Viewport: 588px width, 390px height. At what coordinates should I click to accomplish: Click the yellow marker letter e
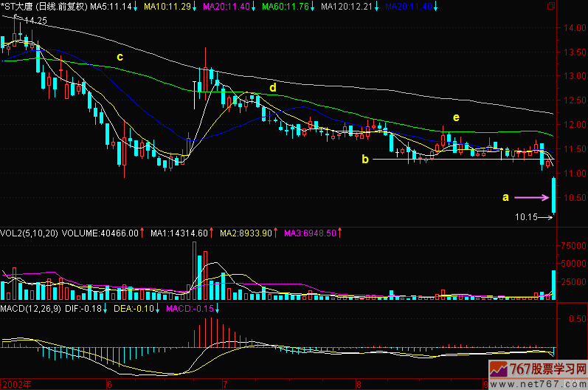pyautogui.click(x=456, y=117)
